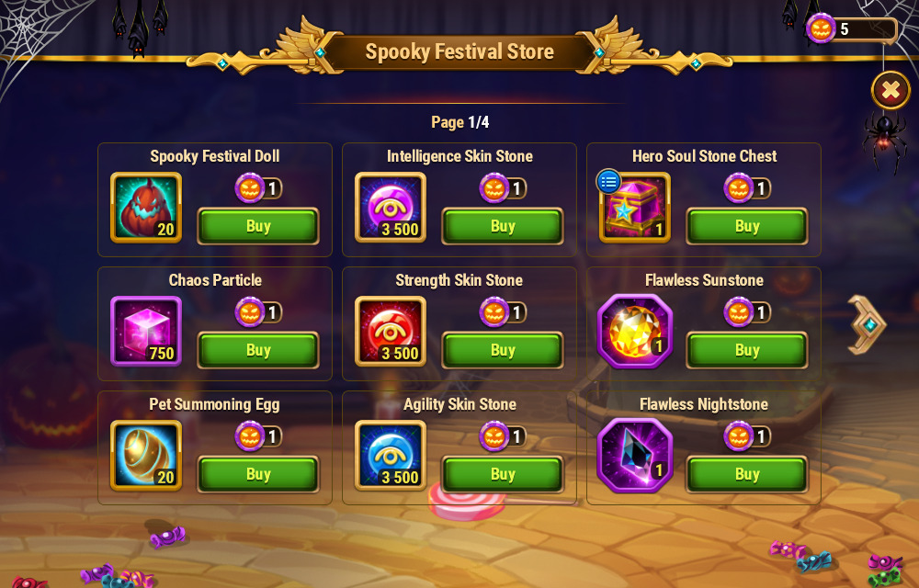
Task: Buy the Chaos Particle
Action: click(x=258, y=350)
